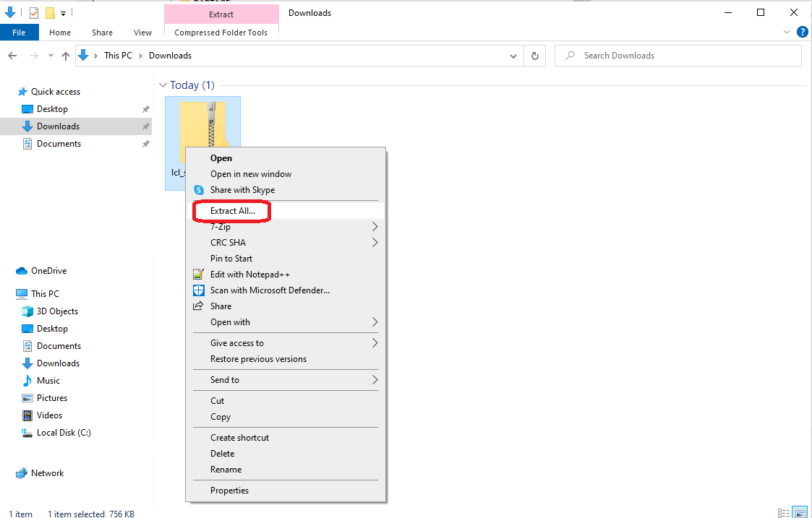This screenshot has height=518, width=812.
Task: Choose Restore previous versions
Action: 260,358
